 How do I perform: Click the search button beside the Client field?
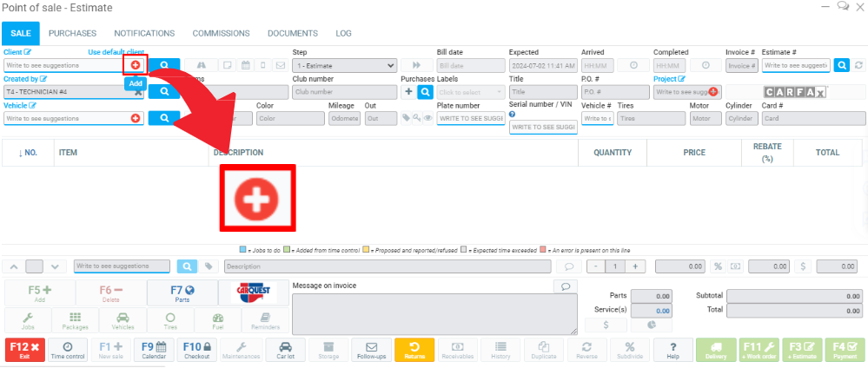163,65
